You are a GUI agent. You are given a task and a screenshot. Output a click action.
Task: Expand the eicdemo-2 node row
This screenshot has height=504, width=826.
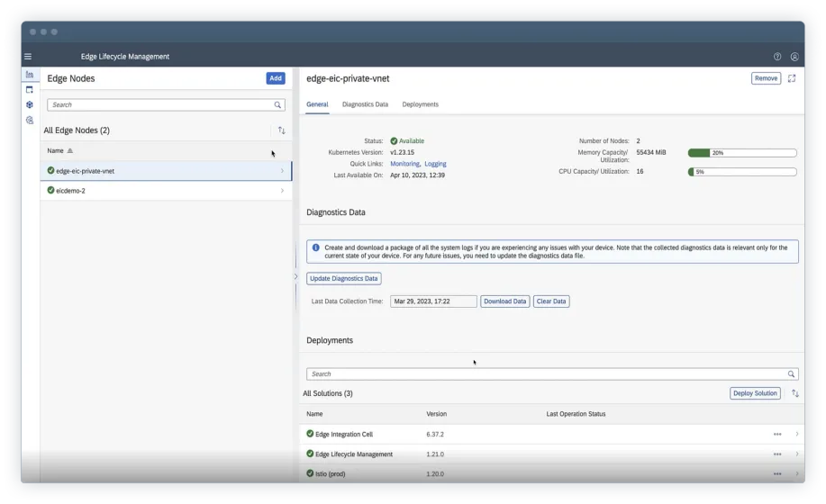click(282, 191)
